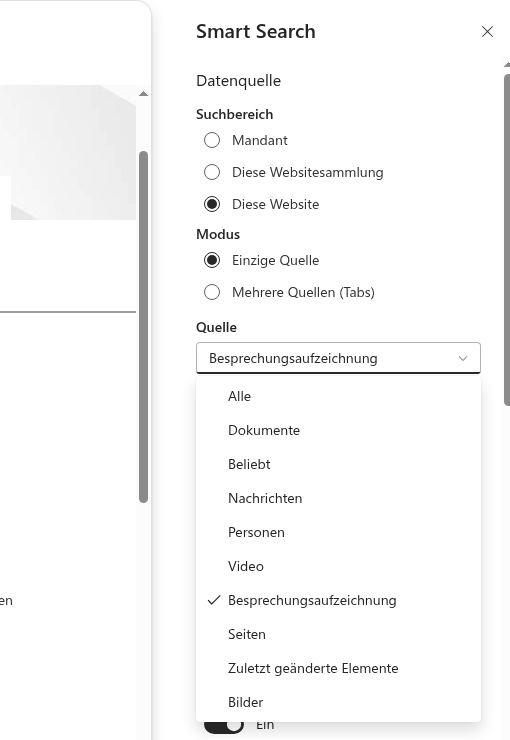Viewport: 510px width, 740px height.
Task: Pick Einzige Quelle mode
Action: [x=212, y=260]
